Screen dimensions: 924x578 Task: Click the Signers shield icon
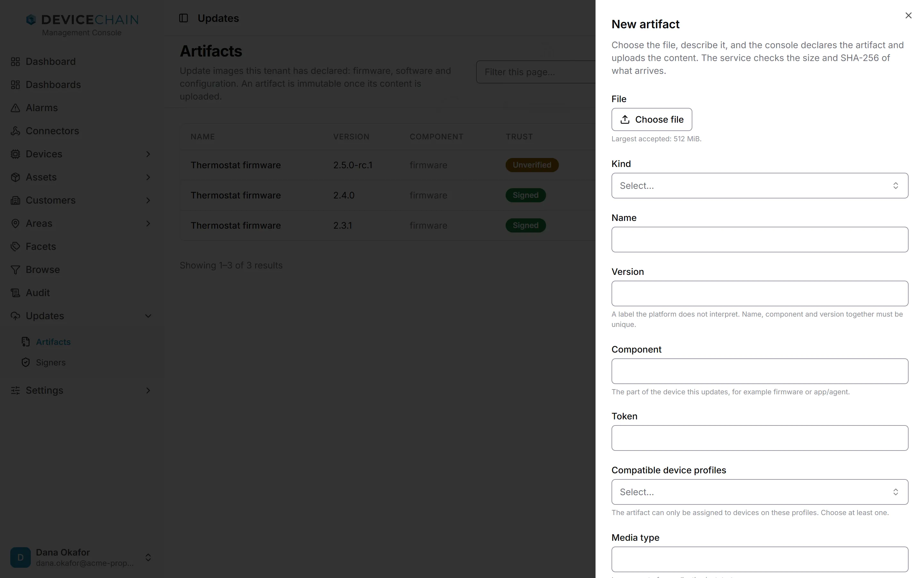(x=26, y=363)
